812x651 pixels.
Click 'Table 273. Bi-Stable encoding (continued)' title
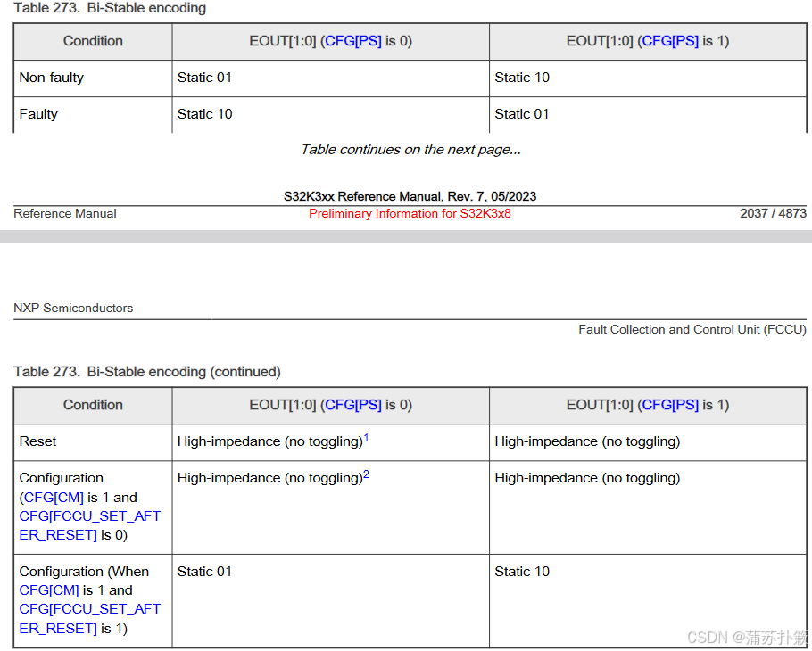(x=147, y=372)
